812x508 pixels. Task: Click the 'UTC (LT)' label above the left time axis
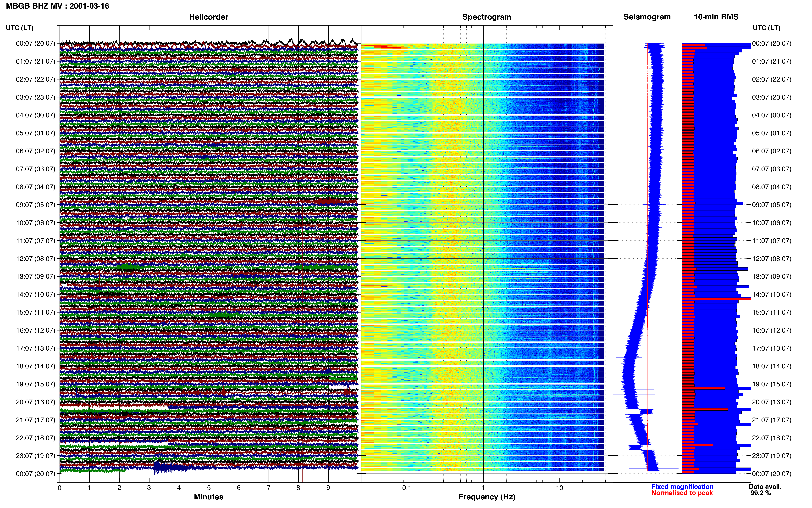pos(19,28)
